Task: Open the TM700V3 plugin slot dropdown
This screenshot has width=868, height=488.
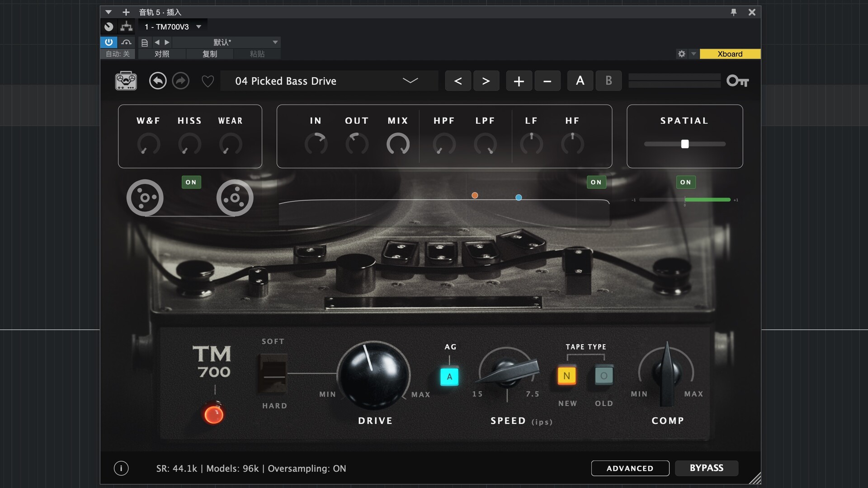Action: [x=198, y=27]
